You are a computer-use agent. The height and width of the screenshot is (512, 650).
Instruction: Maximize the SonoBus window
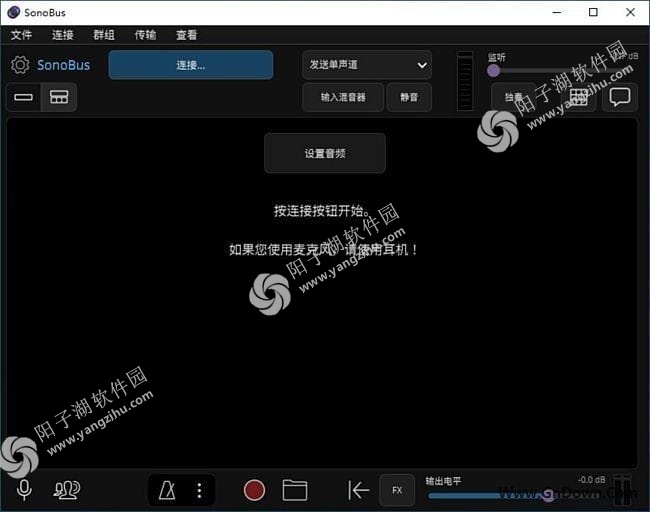(593, 12)
